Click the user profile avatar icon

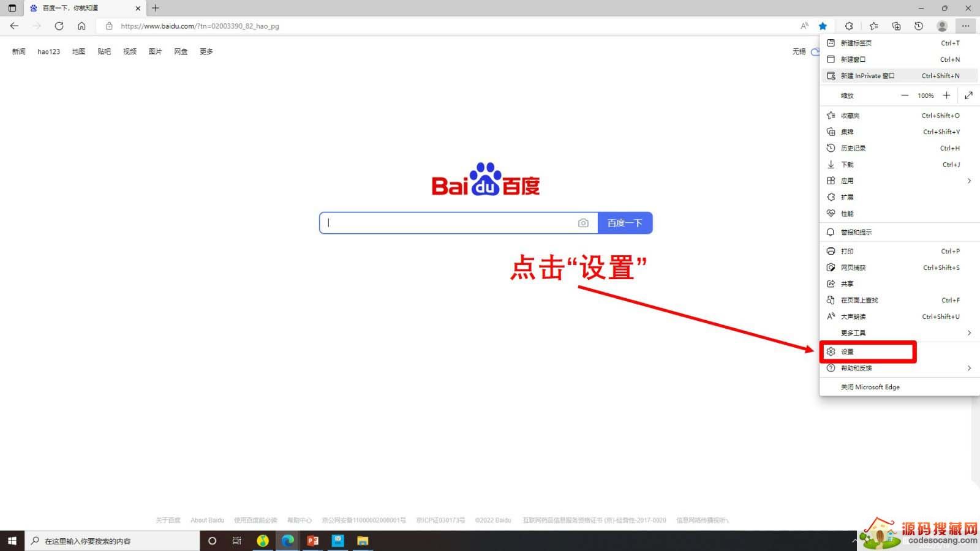[942, 26]
